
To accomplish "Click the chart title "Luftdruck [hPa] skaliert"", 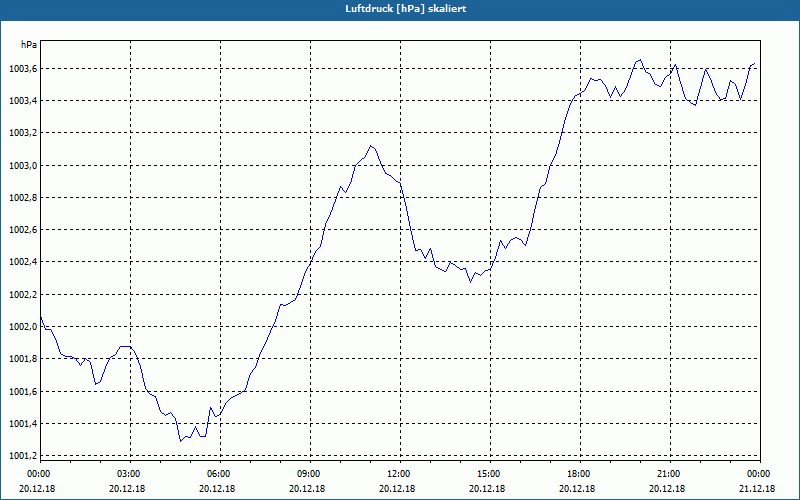I will coord(405,9).
